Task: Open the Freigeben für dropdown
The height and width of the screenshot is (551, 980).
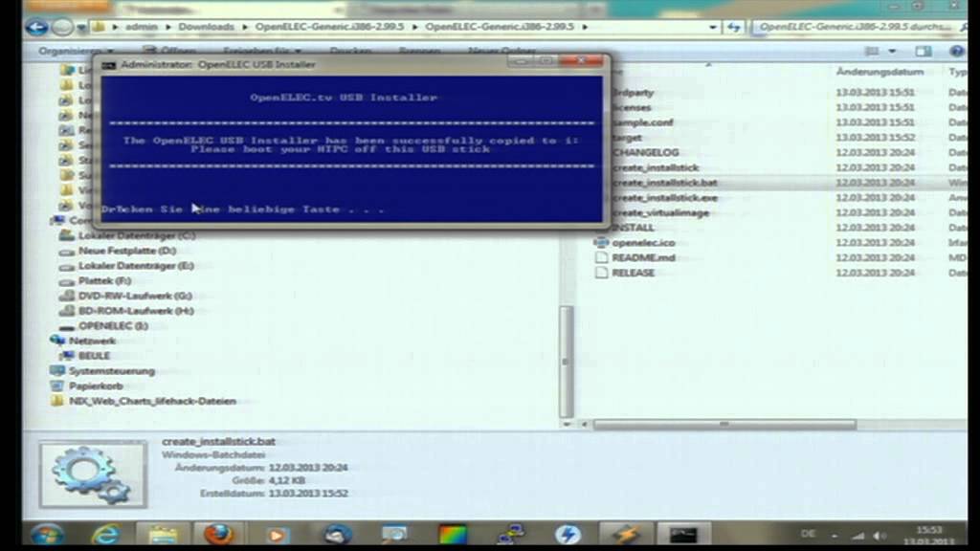Action: [x=262, y=51]
